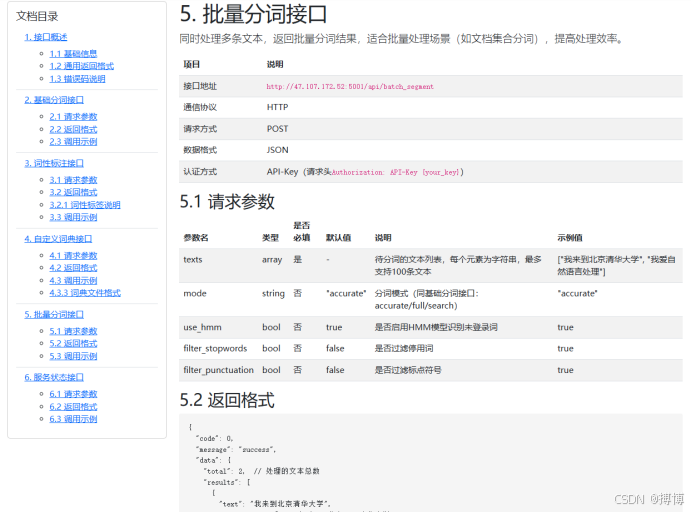Select the '3.1 请求参数' link
Viewport: 692px width, 513px height.
73,180
